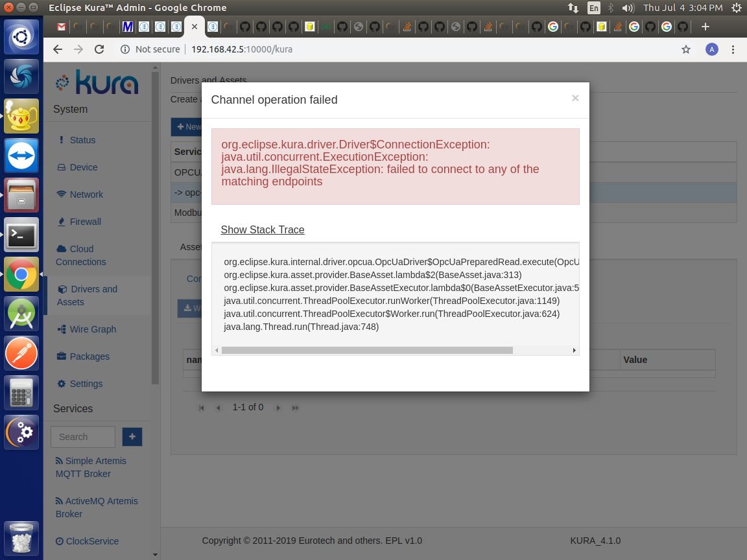Bookmark this page with the star

click(x=686, y=49)
